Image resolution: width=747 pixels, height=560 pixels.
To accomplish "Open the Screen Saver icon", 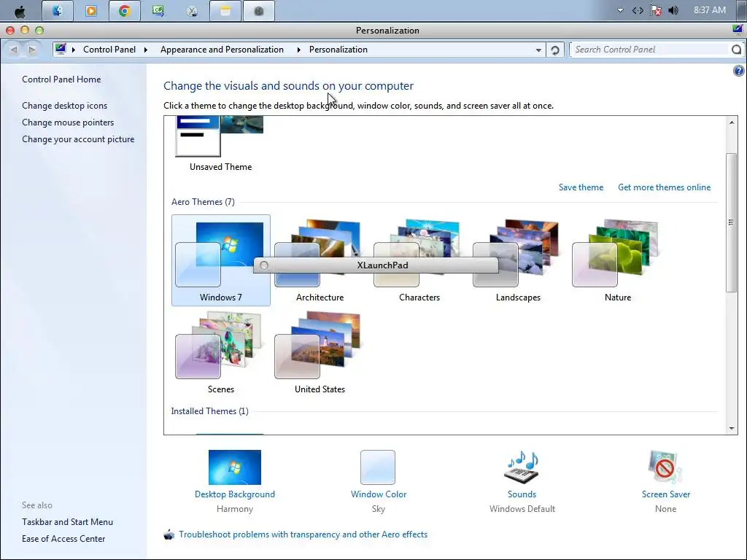I will (x=665, y=467).
